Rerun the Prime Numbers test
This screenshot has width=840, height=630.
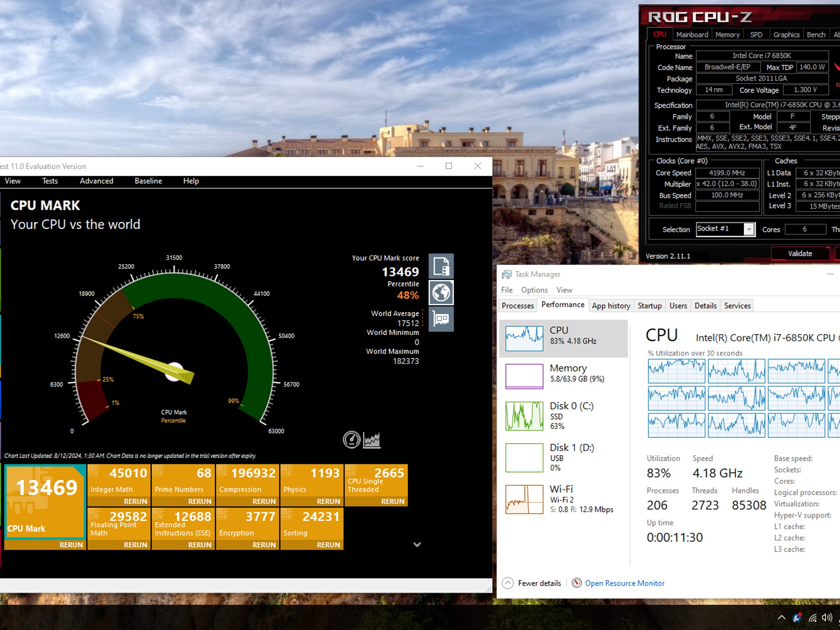200,501
